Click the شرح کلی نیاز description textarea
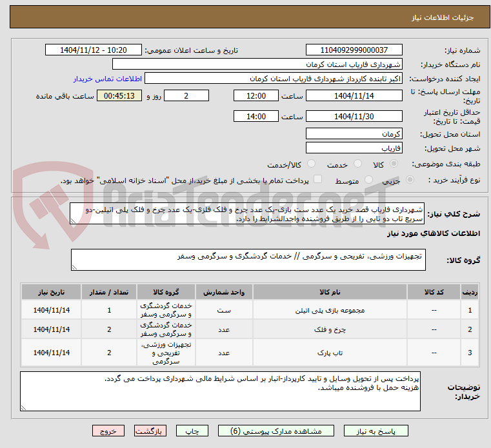This screenshot has width=491, height=448. coord(247,213)
